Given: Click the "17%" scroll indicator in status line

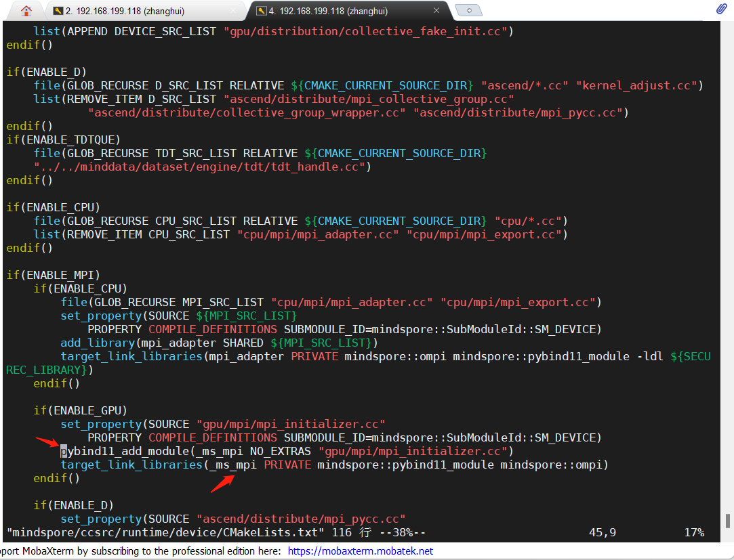Looking at the screenshot, I should pos(694,532).
